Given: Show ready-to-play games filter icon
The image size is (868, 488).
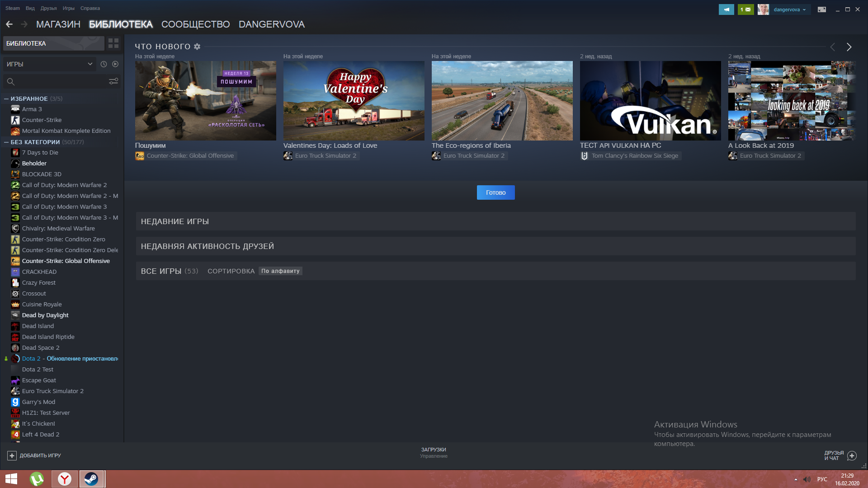Looking at the screenshot, I should (x=115, y=64).
